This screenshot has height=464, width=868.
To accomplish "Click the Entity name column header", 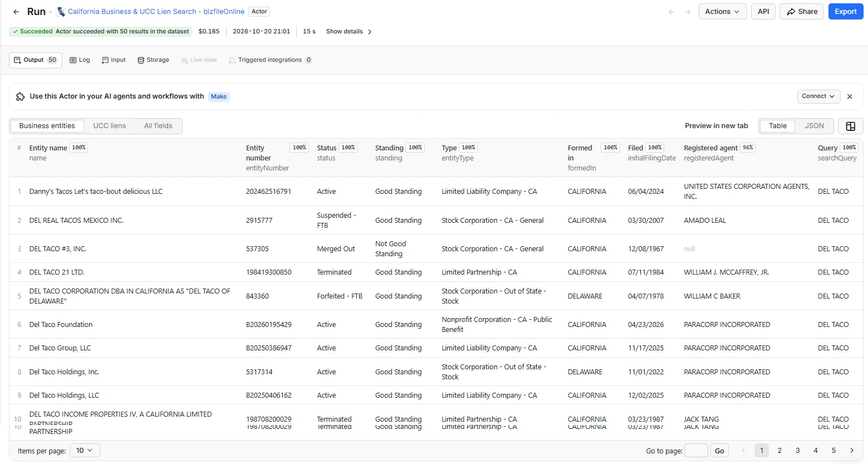I will coord(48,148).
